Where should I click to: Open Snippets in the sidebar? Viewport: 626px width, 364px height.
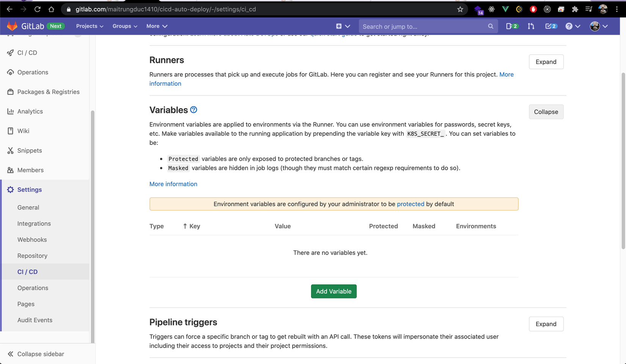(x=30, y=151)
